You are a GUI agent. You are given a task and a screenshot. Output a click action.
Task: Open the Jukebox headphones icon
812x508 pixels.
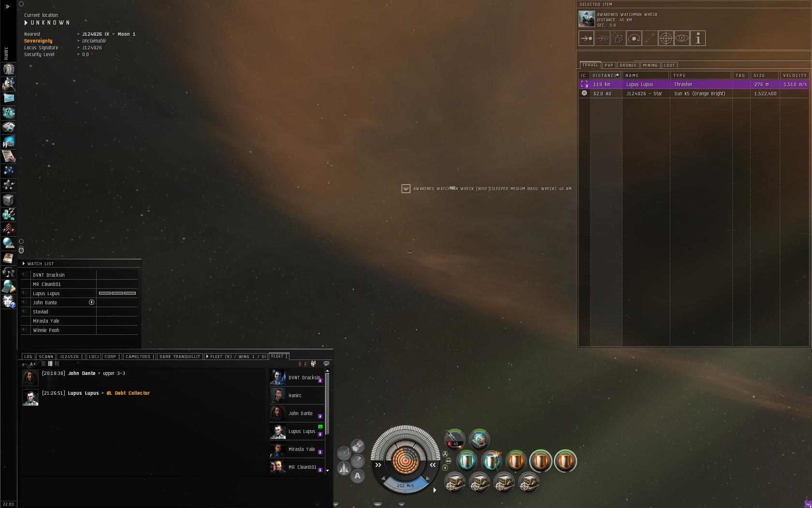(x=9, y=272)
